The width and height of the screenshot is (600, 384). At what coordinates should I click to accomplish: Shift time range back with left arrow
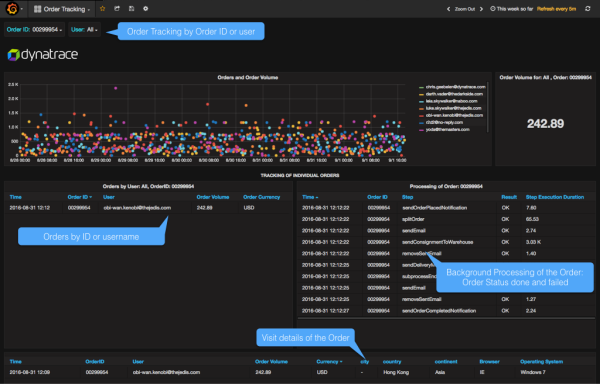tap(448, 9)
